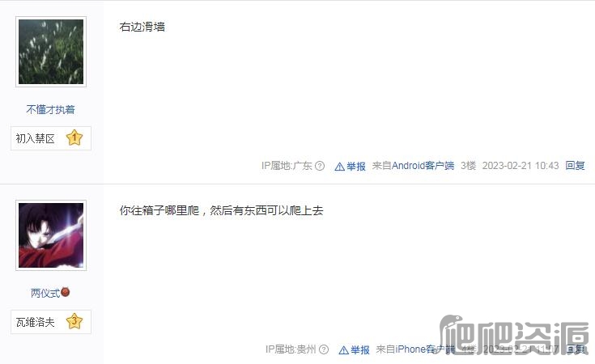Viewport: 595px width, 364px height.
Task: Click the warning triangle icon on the third-floor post
Action: [340, 167]
